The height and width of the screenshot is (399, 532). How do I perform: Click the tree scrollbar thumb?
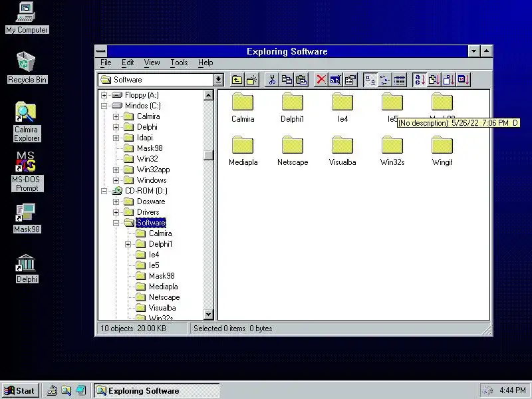point(208,155)
